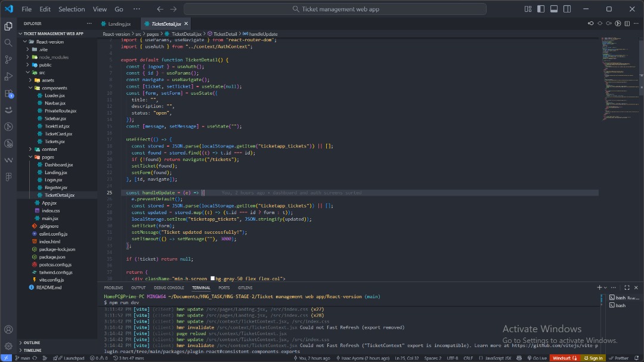Switch to the Landing.jsx editor tab

(x=119, y=24)
